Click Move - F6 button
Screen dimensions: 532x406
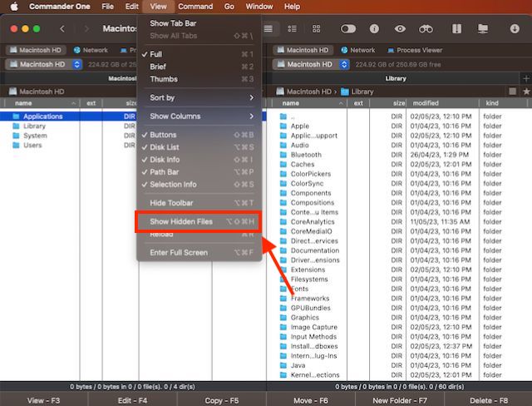[310, 400]
